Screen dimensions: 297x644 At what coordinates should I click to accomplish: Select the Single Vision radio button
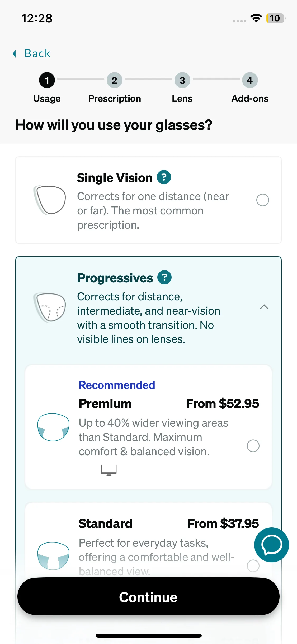[x=263, y=200]
